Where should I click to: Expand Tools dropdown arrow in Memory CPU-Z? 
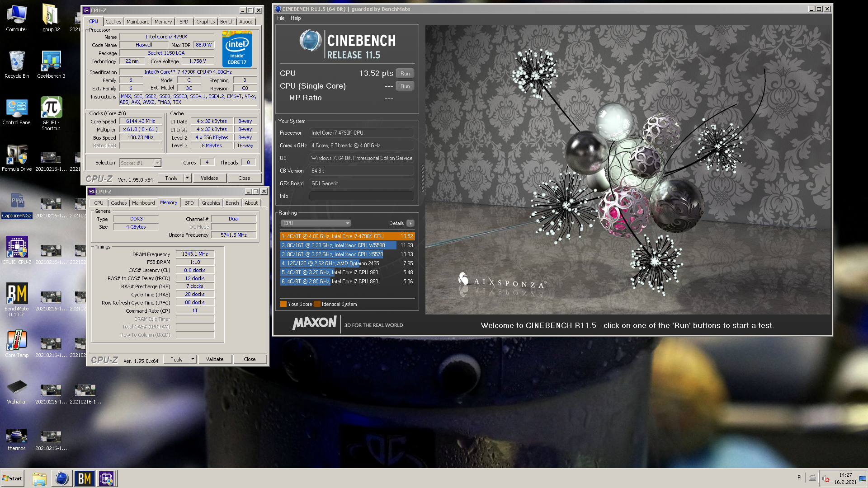click(x=193, y=359)
